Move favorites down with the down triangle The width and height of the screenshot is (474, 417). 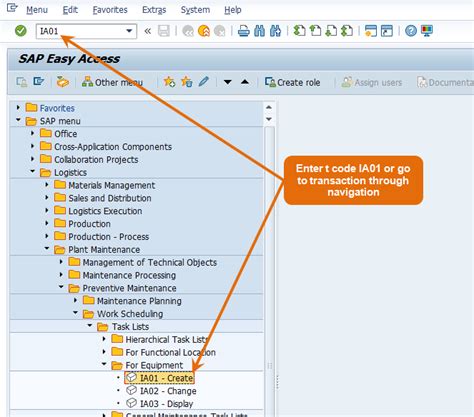(x=228, y=82)
